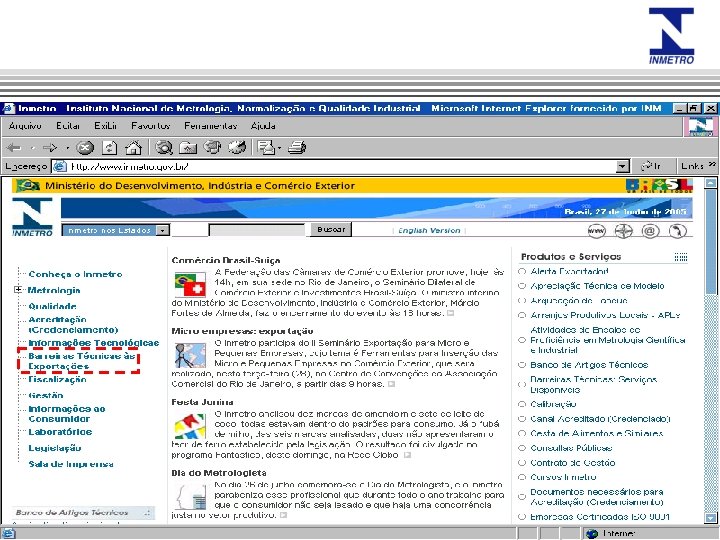Open the Mail toolbar icon

(x=266, y=148)
